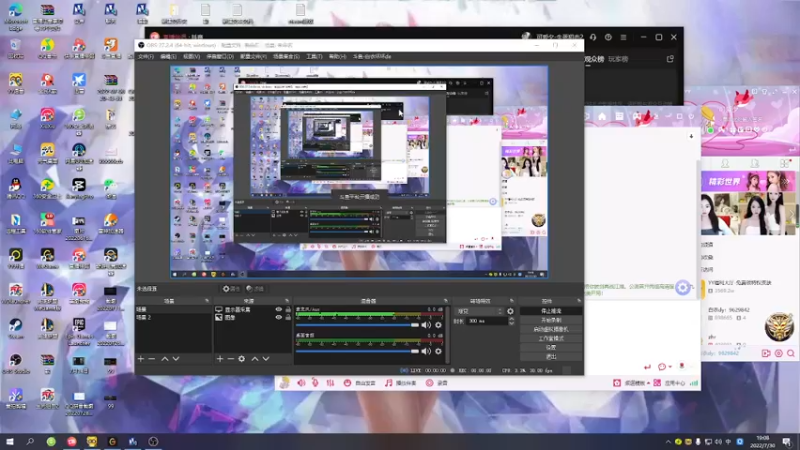Click the microphone icon in YY bottom toolbar
Screen dimensions: 800x450
click(315, 383)
